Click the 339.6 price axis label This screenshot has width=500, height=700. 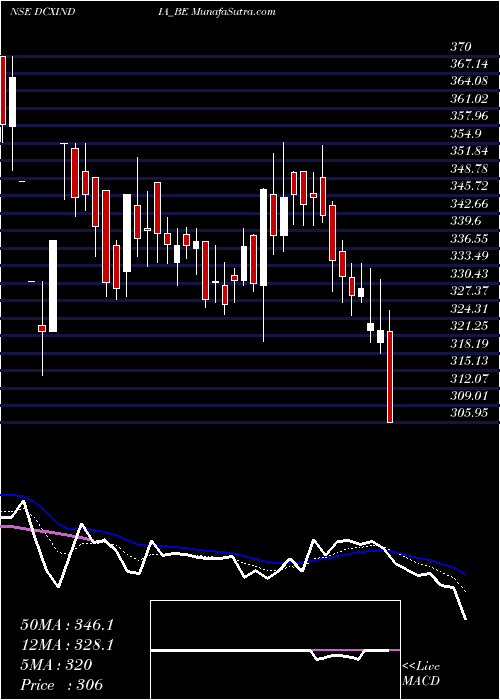465,221
